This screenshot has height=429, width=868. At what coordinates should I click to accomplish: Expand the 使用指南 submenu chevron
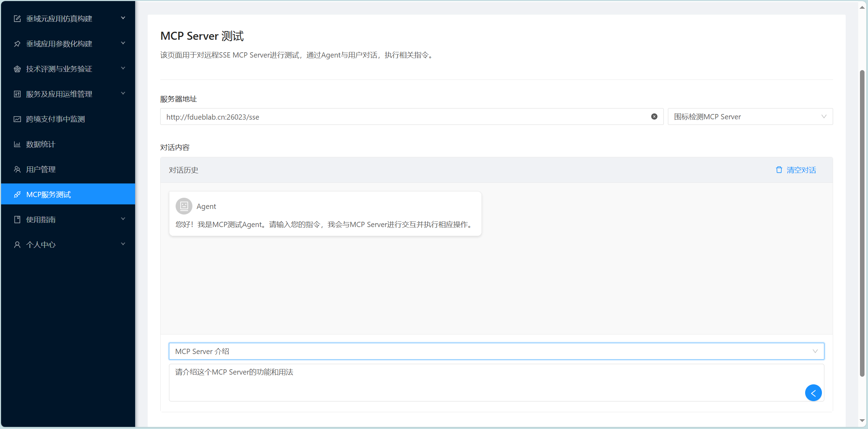point(123,219)
